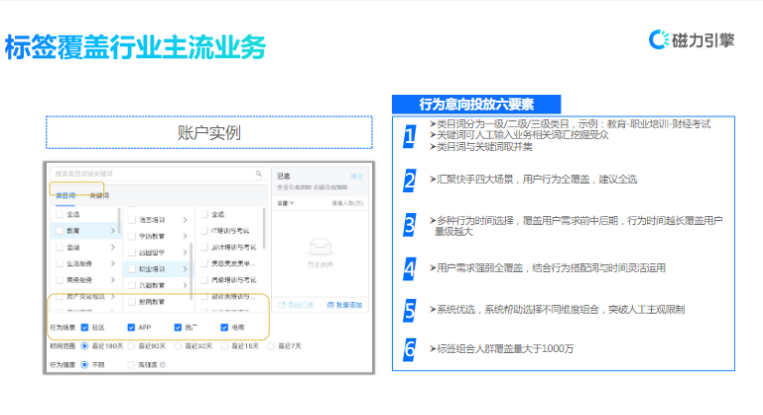Expand the 语言培训 subcategory arrow
763x415 pixels.
coord(185,220)
